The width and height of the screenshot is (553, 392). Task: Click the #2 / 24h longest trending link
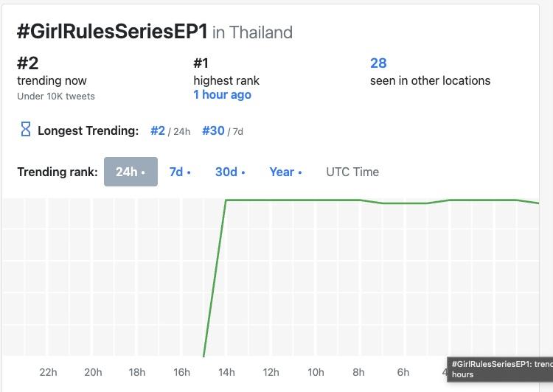pyautogui.click(x=158, y=130)
